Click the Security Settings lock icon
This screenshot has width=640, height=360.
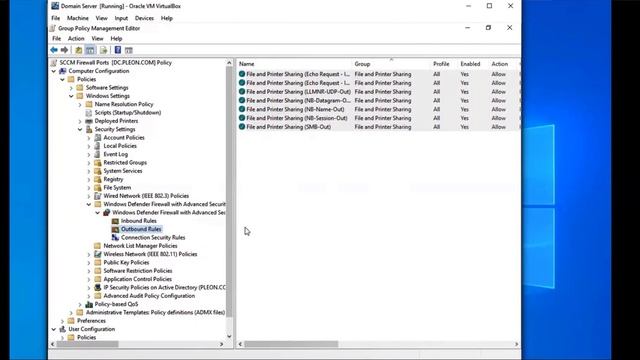click(89, 129)
